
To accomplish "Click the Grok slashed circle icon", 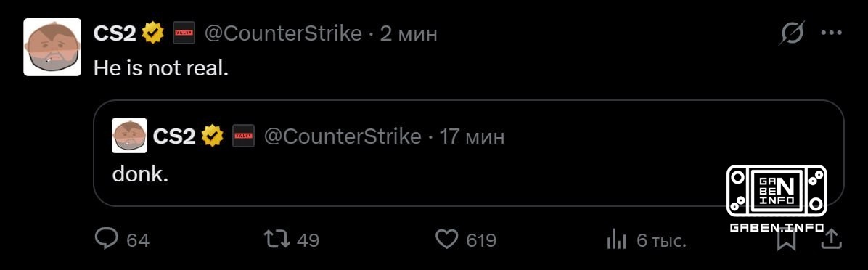I will click(793, 34).
